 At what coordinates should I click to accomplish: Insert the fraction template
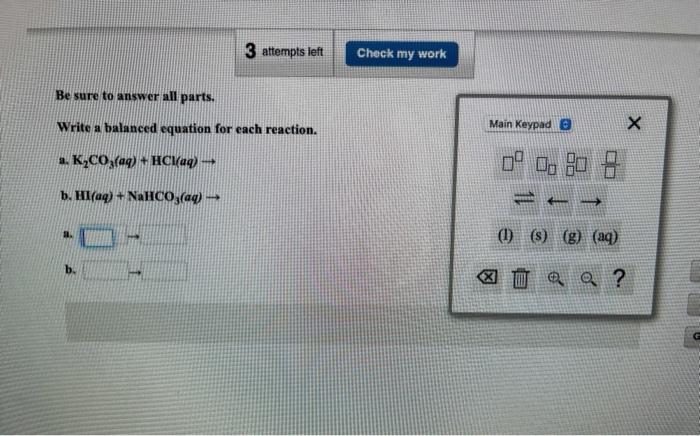coord(610,165)
